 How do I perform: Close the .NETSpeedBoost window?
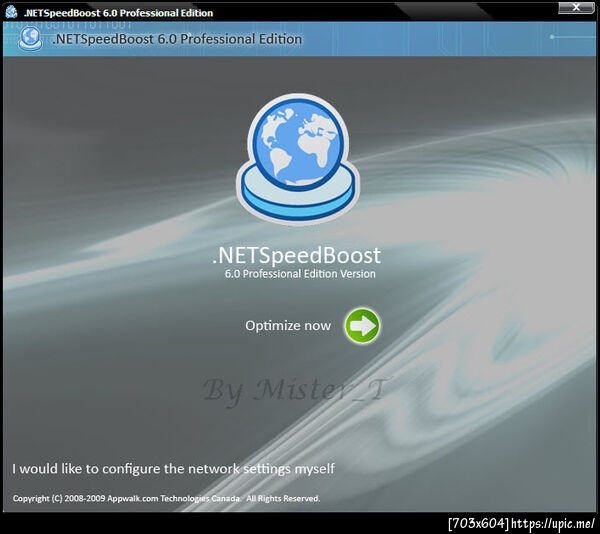click(576, 7)
